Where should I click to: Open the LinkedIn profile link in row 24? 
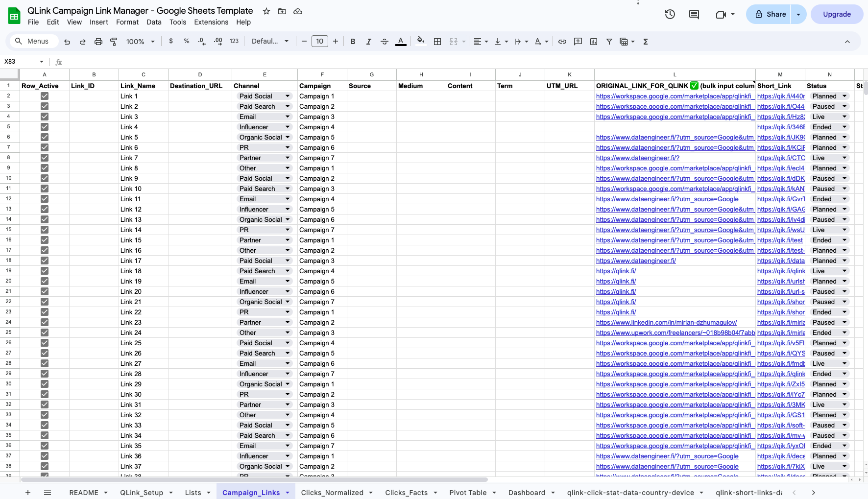coord(666,322)
